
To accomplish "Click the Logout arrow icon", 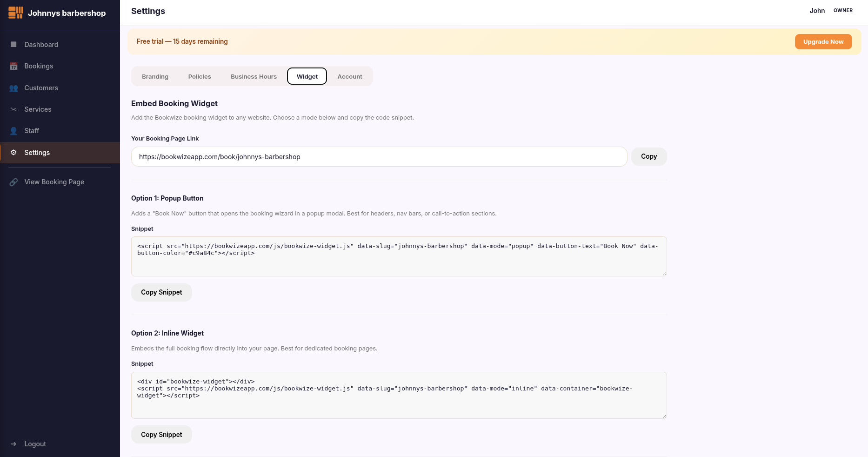I will pos(13,444).
